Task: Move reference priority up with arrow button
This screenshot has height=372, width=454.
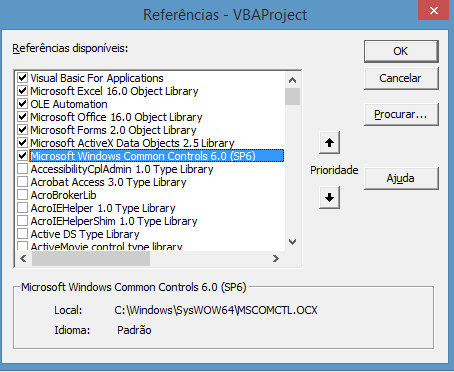Action: [x=329, y=143]
